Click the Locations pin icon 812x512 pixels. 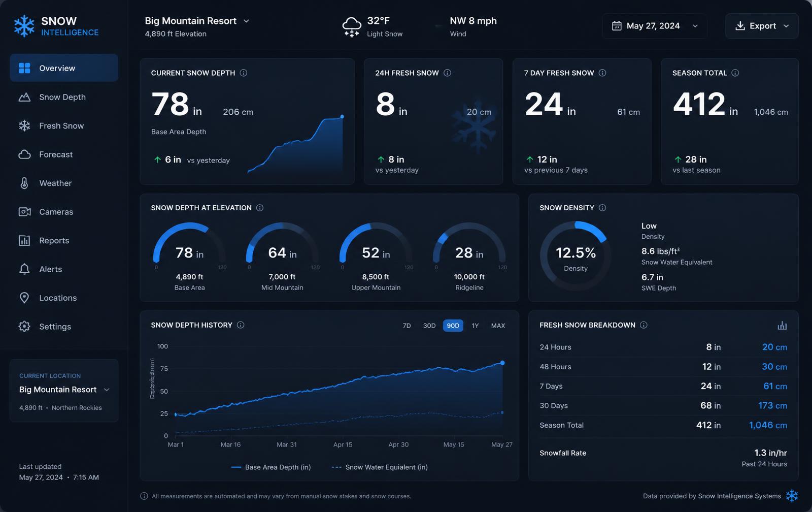[x=24, y=298]
